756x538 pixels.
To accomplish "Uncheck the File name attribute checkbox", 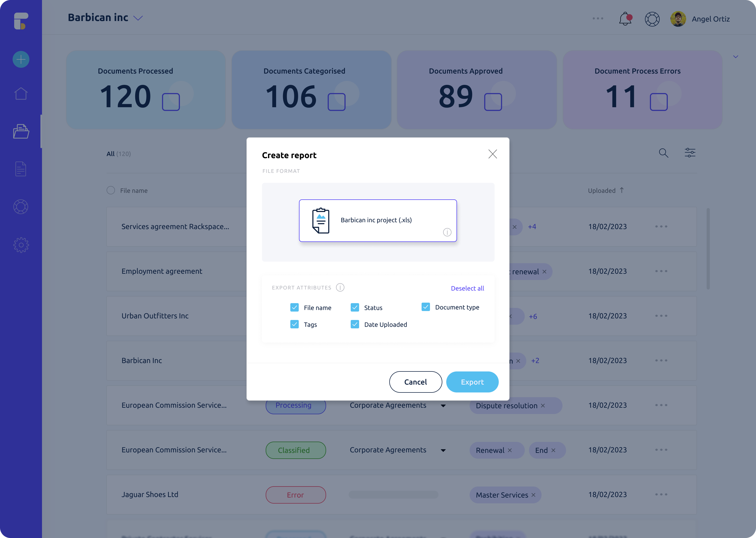I will click(294, 307).
